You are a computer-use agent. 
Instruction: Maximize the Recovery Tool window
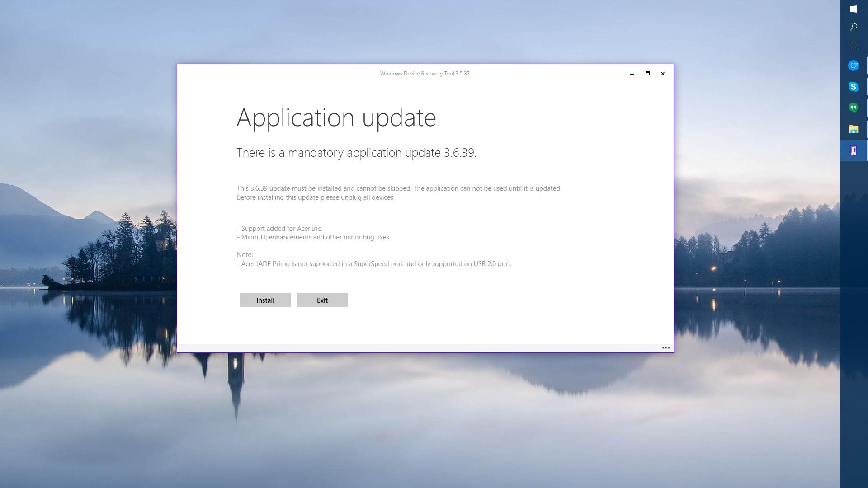click(x=647, y=74)
